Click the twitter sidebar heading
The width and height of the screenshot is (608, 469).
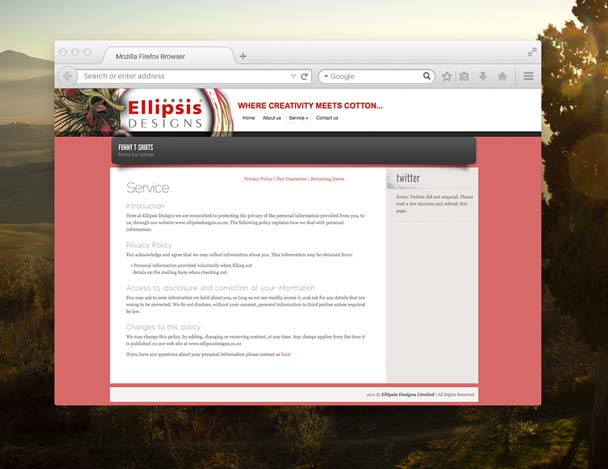(x=408, y=178)
